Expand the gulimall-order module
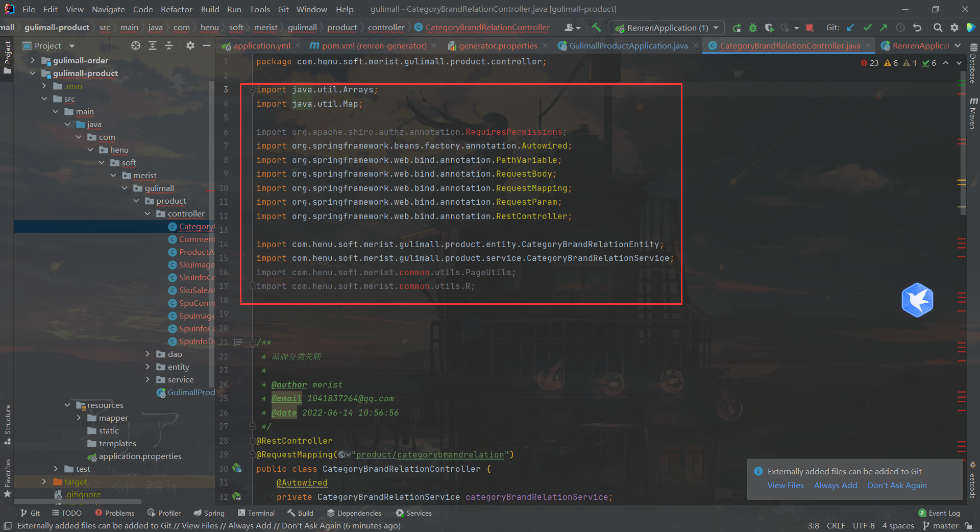Screen dimensions: 980x532 pos(33,60)
